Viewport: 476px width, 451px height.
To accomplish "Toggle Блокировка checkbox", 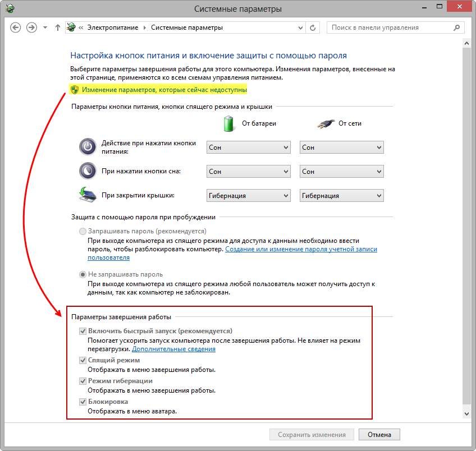I will click(x=83, y=402).
